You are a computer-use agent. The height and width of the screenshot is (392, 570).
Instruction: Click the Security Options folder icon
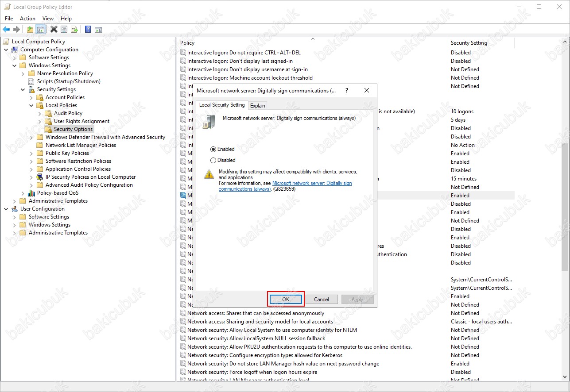pyautogui.click(x=48, y=129)
